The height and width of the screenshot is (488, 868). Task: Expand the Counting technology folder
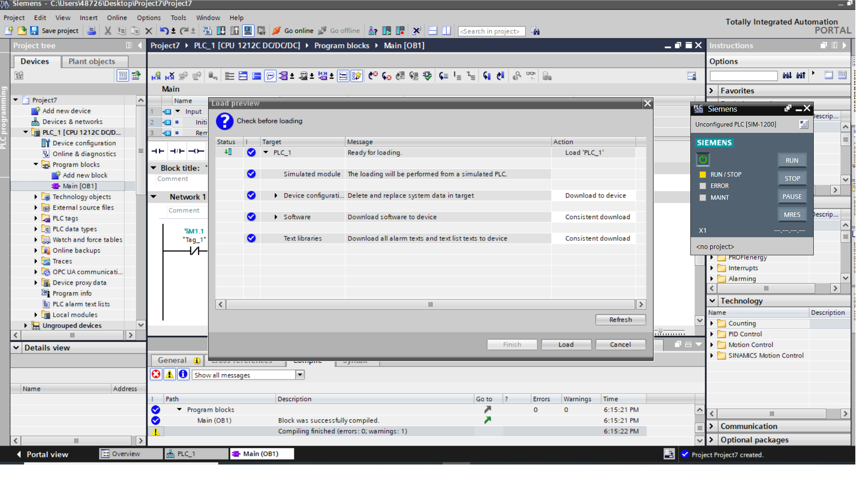click(712, 324)
